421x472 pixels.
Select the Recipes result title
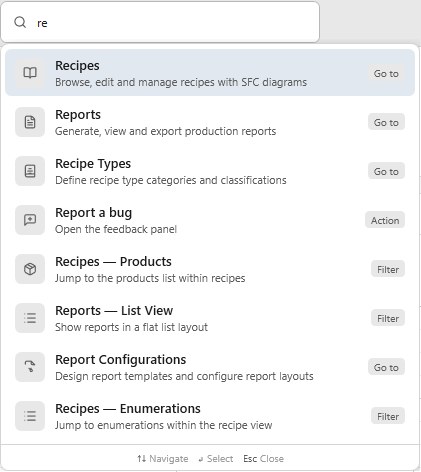(x=77, y=66)
